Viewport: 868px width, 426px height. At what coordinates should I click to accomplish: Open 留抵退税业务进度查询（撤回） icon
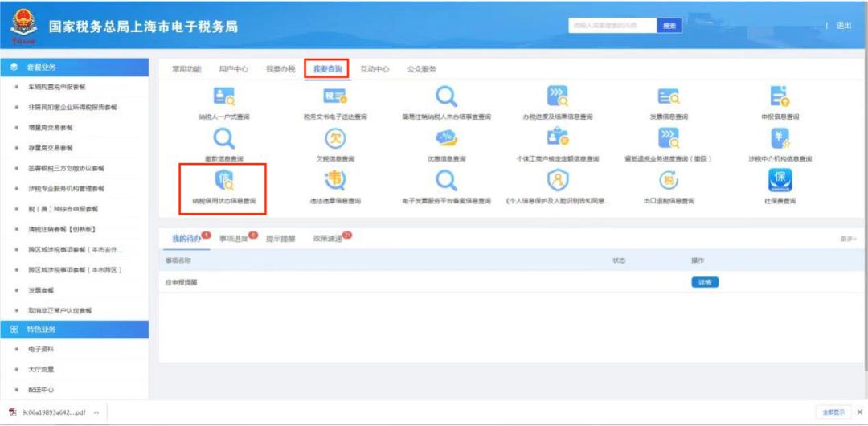click(x=668, y=138)
